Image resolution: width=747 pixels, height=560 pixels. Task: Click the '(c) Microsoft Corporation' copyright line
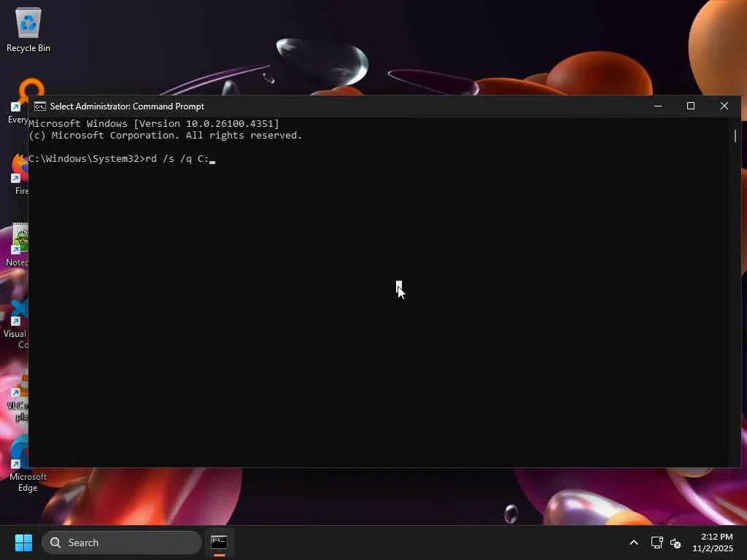pos(166,135)
